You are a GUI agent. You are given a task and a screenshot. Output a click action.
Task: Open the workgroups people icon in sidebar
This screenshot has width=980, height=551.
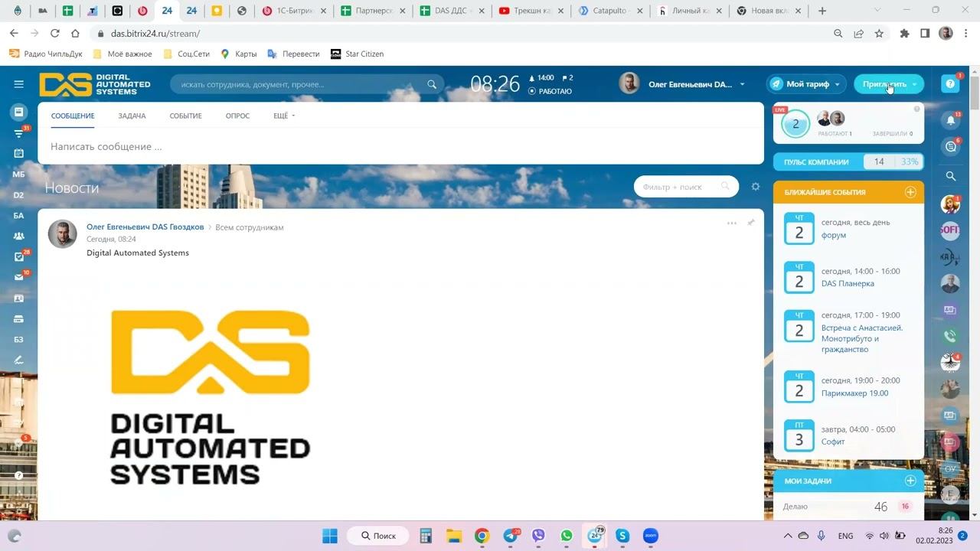tap(19, 236)
